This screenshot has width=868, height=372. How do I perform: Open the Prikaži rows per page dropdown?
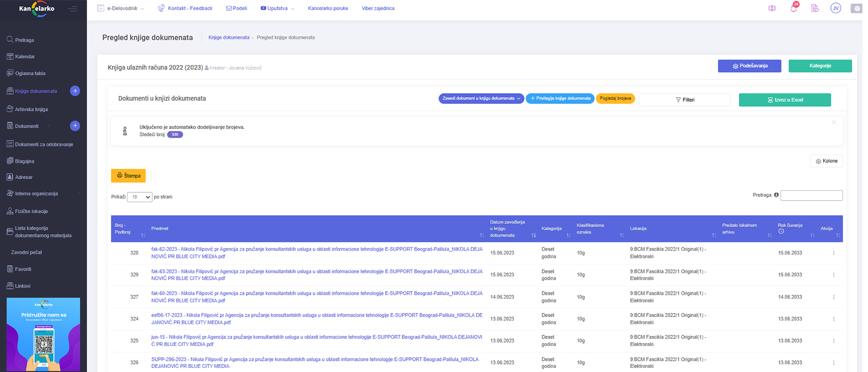click(139, 197)
